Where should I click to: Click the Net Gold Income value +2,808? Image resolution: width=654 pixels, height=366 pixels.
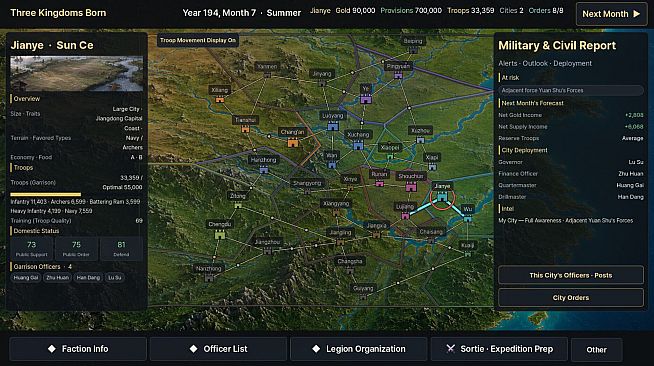pyautogui.click(x=634, y=115)
